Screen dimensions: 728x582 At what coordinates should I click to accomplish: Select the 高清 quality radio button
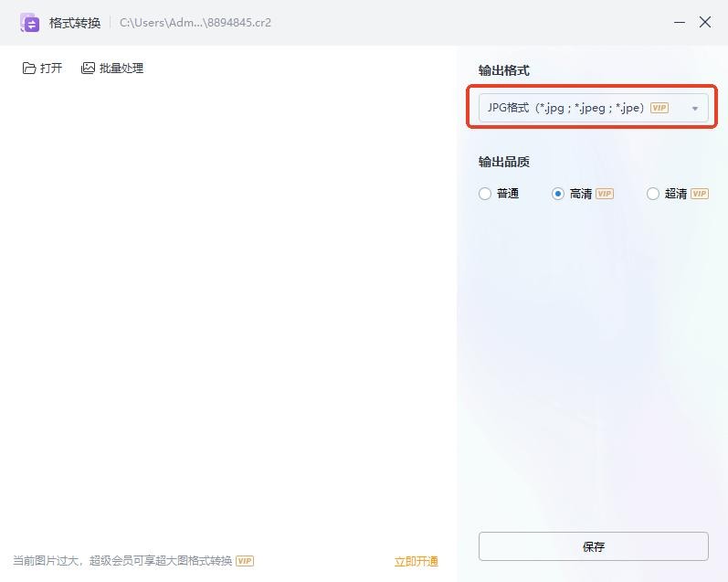coord(558,194)
